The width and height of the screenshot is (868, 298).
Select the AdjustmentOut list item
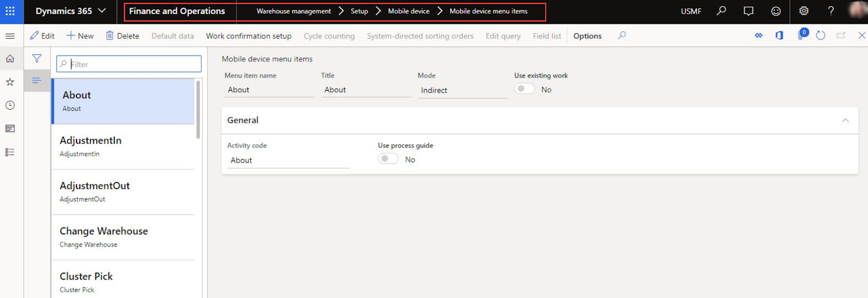(123, 192)
